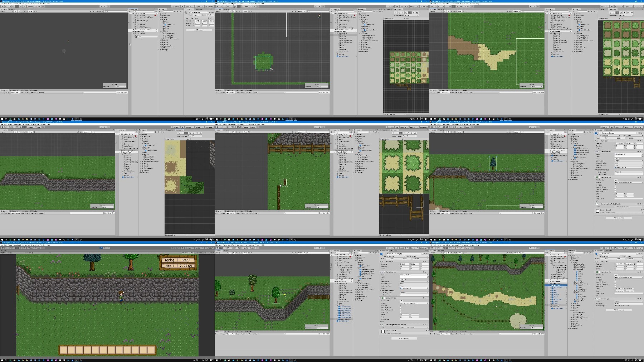This screenshot has width=644, height=362.
Task: Switch to Timeline tab in empty-scene window
Action: (34, 90)
